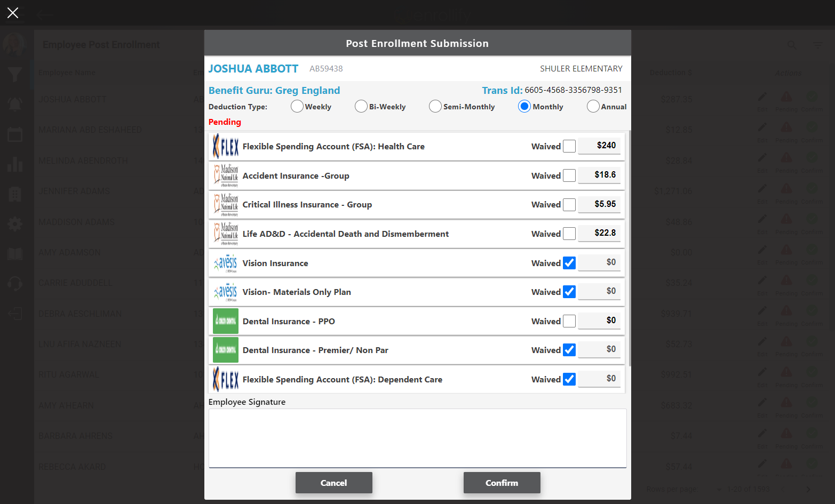Click the Trans Id number 6605-4568-3356798-9351

click(573, 90)
